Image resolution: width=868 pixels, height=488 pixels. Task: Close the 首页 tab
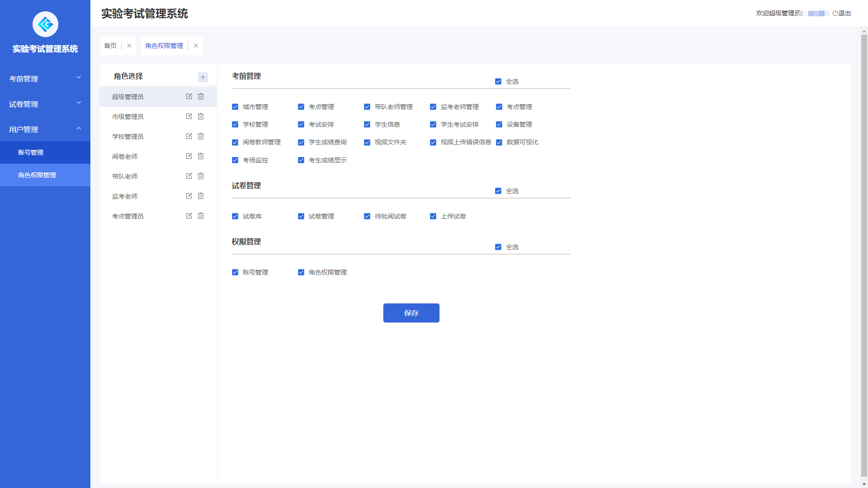129,46
